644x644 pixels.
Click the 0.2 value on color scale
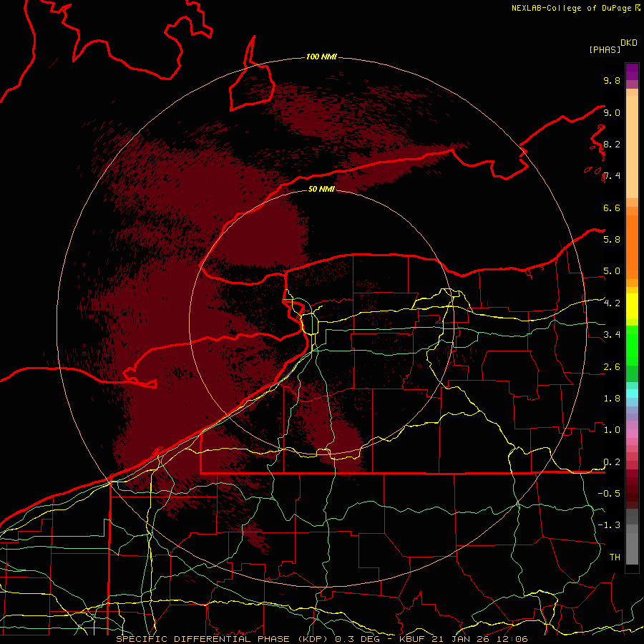coord(612,462)
